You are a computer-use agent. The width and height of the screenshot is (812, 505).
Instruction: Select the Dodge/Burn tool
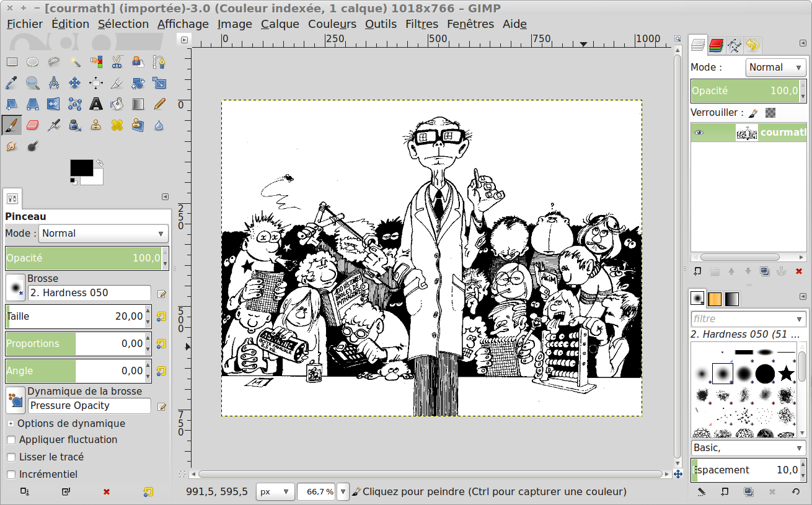33,146
